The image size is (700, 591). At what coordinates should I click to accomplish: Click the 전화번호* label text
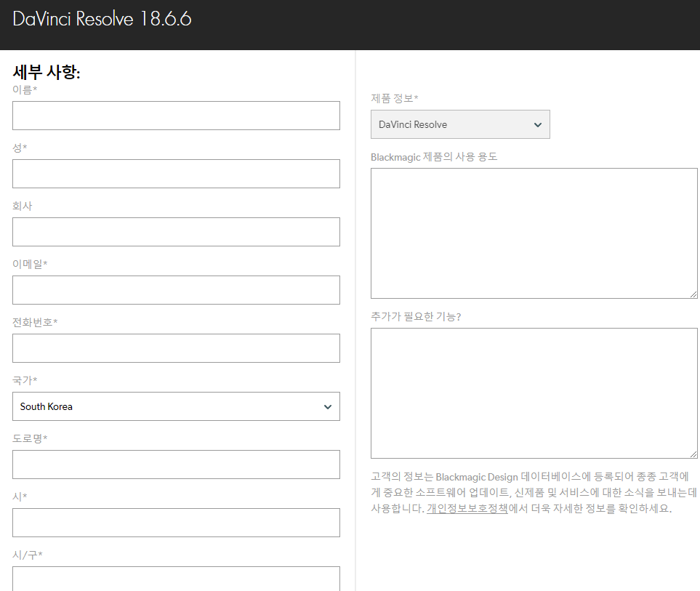35,322
